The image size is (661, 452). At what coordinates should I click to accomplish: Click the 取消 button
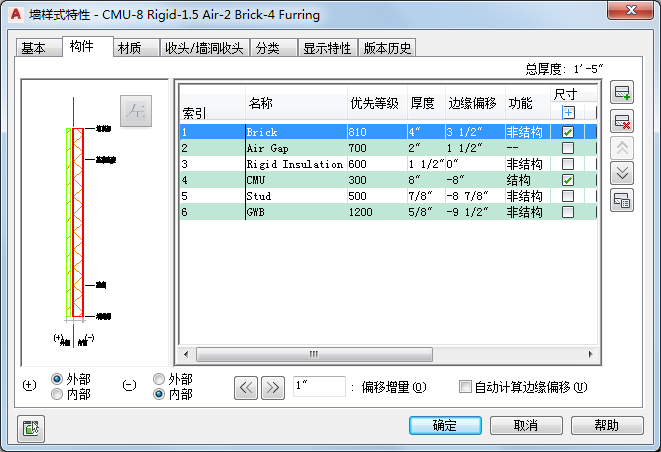point(526,425)
